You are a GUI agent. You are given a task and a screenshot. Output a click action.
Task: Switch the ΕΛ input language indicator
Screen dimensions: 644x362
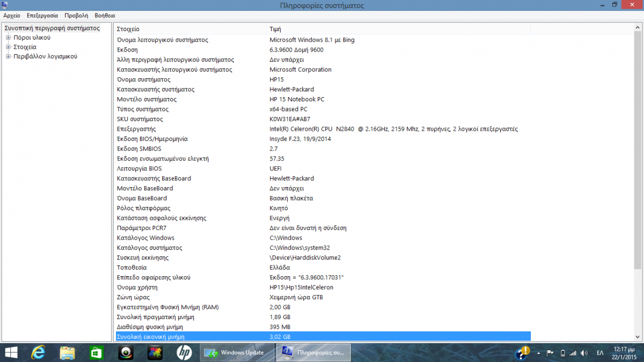600,353
